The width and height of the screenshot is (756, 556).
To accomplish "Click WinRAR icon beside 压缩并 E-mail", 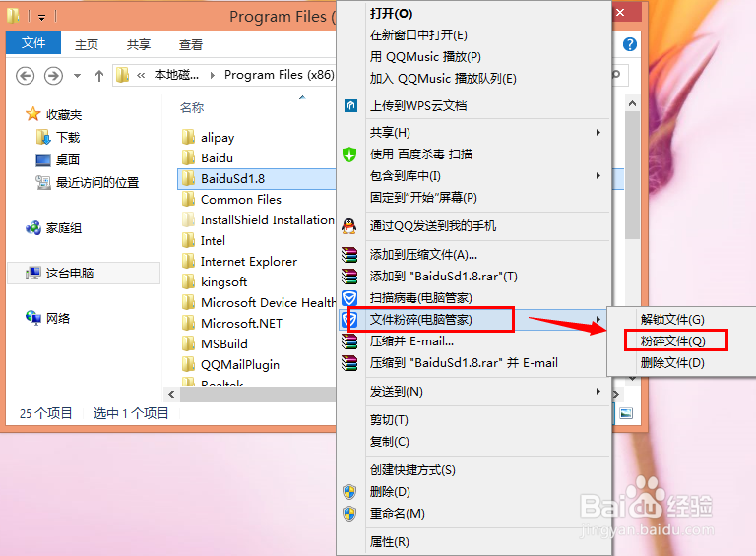I will [x=349, y=341].
